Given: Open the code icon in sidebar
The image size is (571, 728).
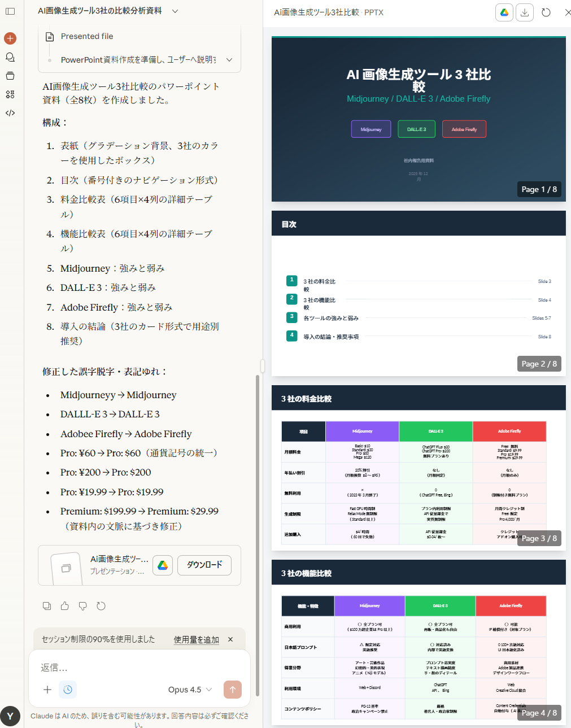Looking at the screenshot, I should pos(10,113).
